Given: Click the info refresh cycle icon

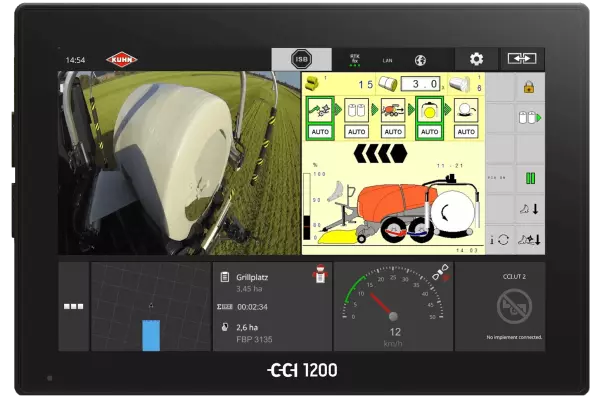Looking at the screenshot, I should (499, 239).
